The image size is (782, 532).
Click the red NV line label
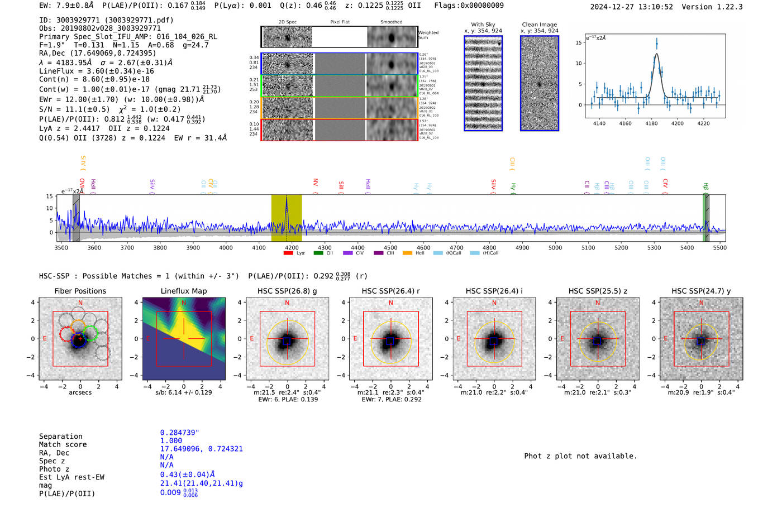click(315, 186)
